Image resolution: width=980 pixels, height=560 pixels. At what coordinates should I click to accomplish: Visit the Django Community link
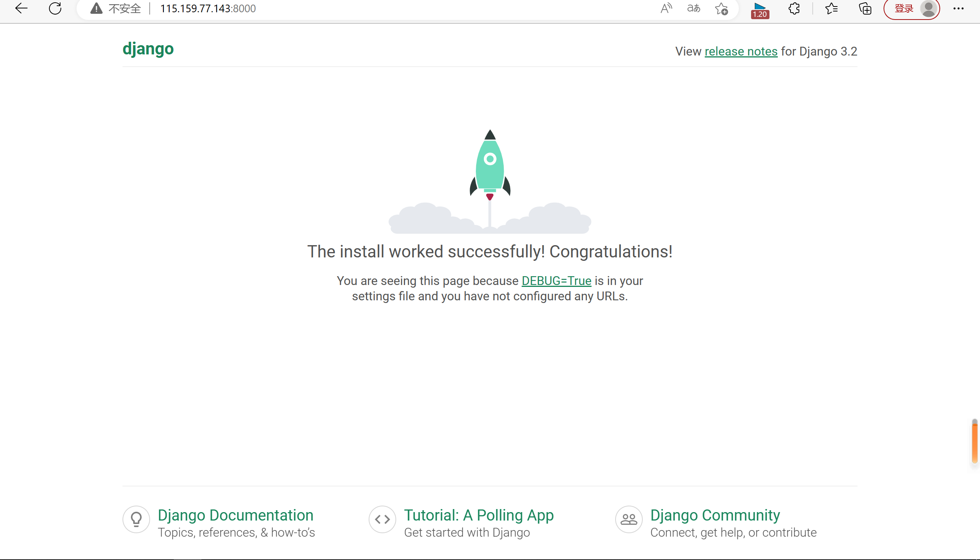715,515
